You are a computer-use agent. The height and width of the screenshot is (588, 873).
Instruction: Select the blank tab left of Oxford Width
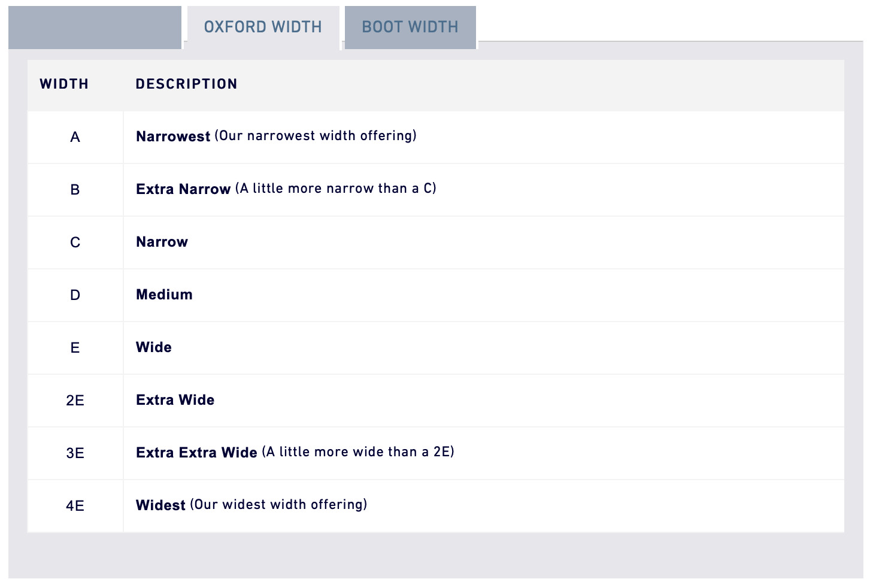[x=95, y=27]
